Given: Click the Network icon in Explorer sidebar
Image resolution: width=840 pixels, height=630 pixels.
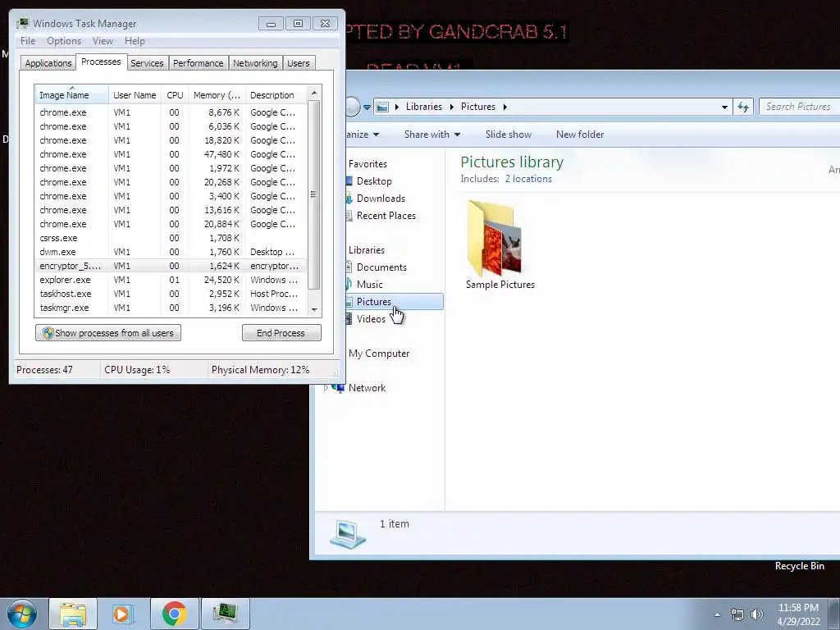Looking at the screenshot, I should coord(339,388).
